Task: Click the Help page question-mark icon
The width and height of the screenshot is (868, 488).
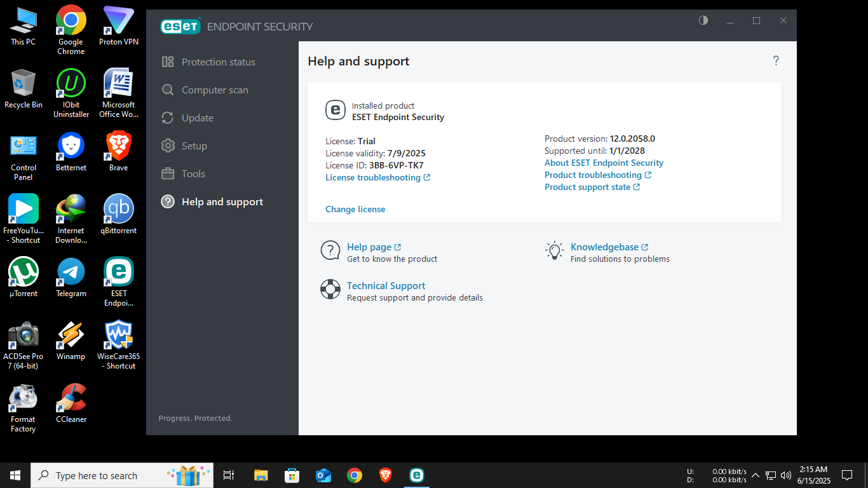Action: pyautogui.click(x=330, y=250)
